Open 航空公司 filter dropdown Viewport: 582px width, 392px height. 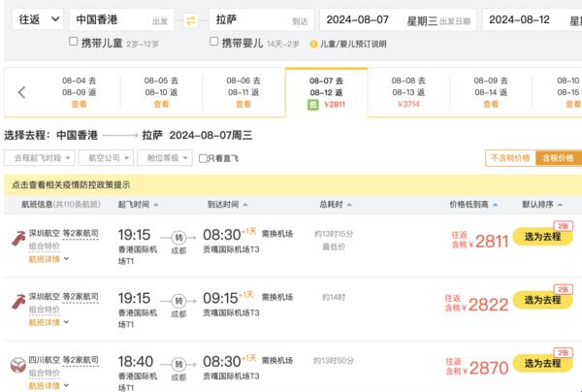(x=106, y=158)
